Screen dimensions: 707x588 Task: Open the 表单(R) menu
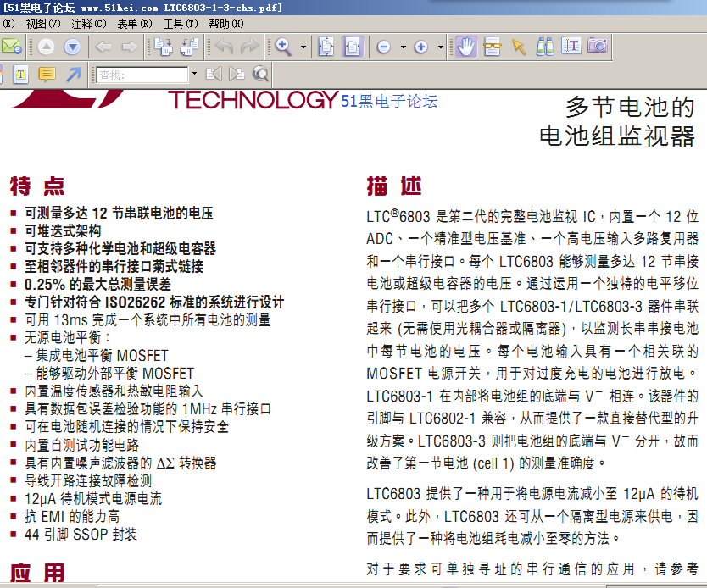[135, 24]
